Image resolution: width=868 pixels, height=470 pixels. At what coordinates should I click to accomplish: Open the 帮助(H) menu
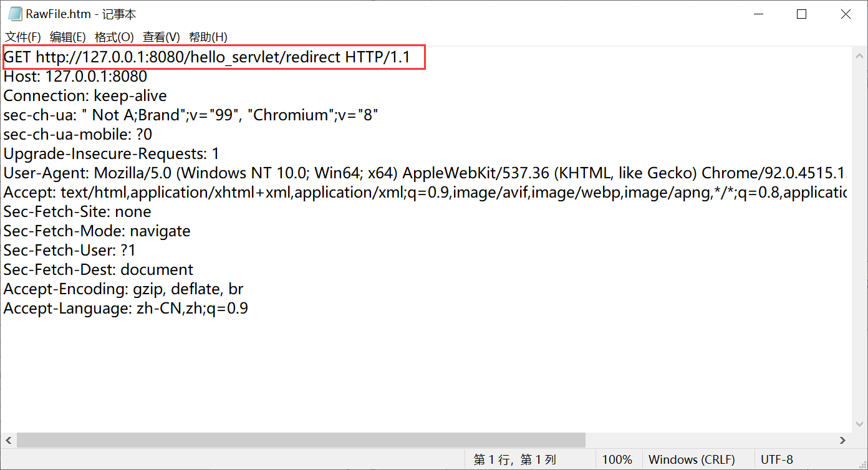pyautogui.click(x=208, y=37)
